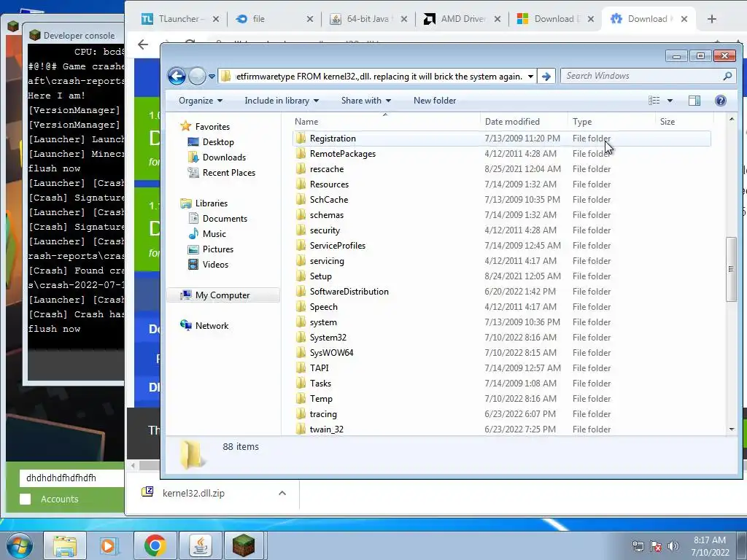
Task: Click the Explorer forward arrow button
Action: click(197, 76)
